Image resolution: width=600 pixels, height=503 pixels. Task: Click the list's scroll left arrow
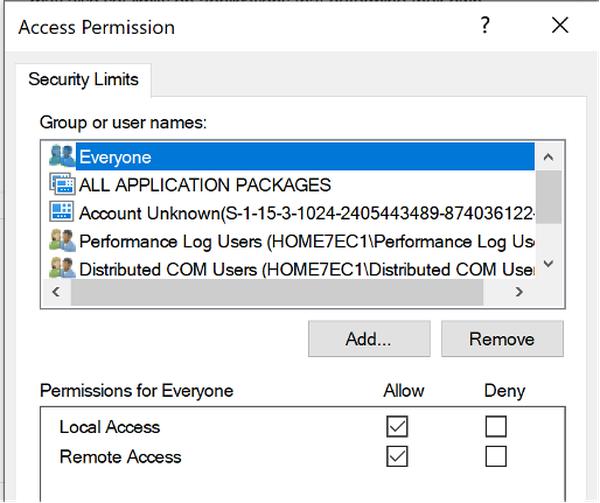click(x=56, y=292)
